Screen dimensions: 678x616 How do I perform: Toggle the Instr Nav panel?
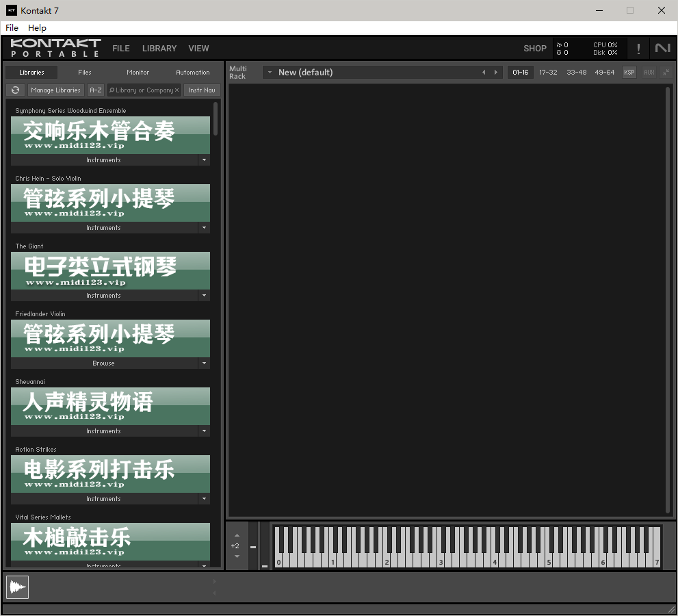click(201, 90)
